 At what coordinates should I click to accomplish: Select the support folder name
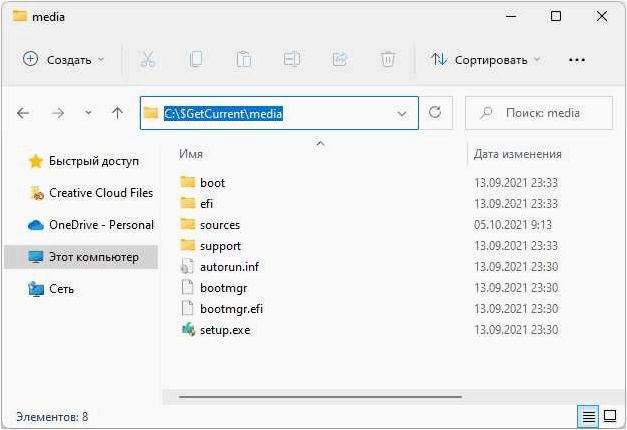(220, 246)
